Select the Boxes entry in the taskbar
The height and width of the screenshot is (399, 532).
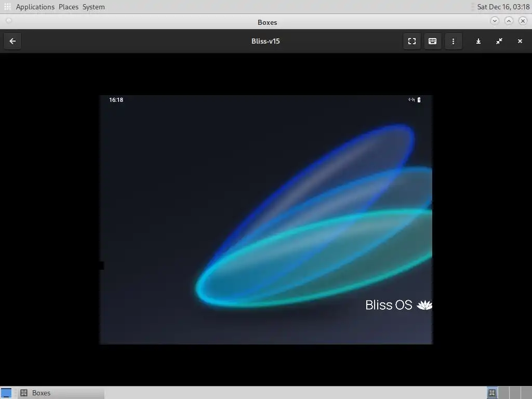(61, 393)
